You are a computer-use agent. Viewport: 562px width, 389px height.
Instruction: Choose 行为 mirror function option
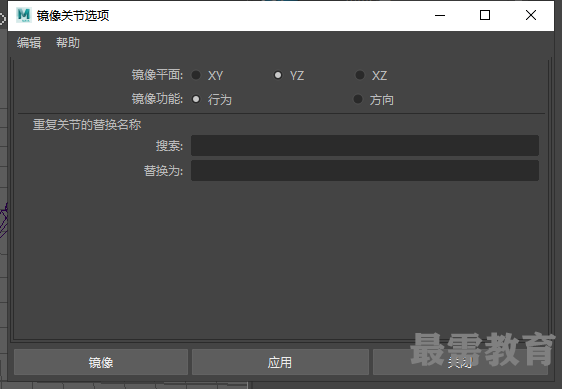pyautogui.click(x=196, y=99)
